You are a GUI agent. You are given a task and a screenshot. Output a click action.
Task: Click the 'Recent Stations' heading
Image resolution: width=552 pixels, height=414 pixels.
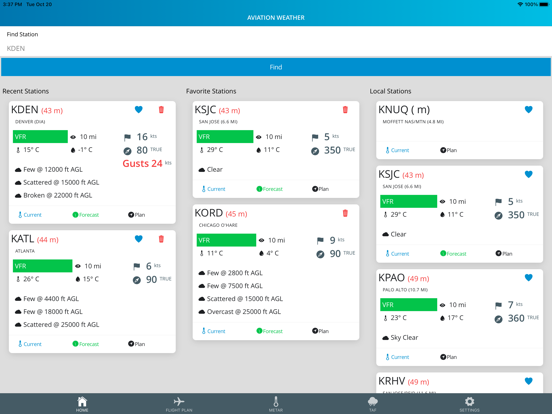click(x=26, y=91)
